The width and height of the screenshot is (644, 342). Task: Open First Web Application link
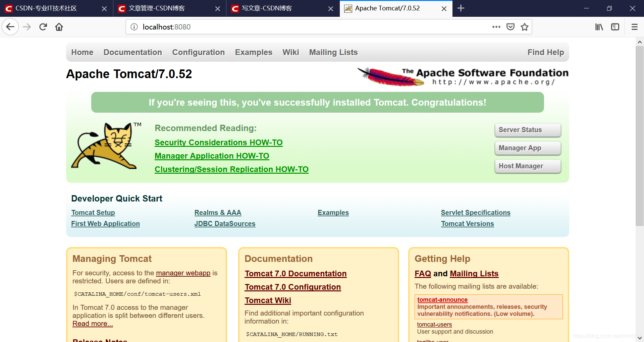click(105, 224)
